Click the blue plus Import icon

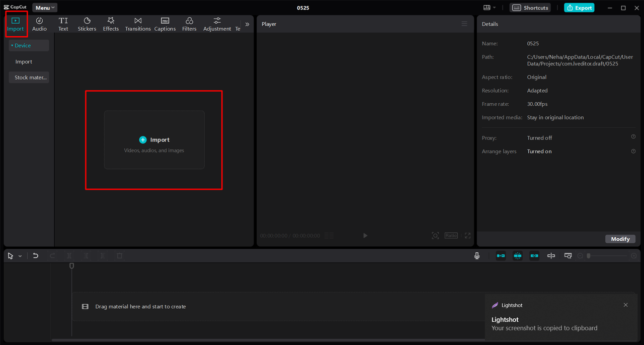[x=143, y=140]
